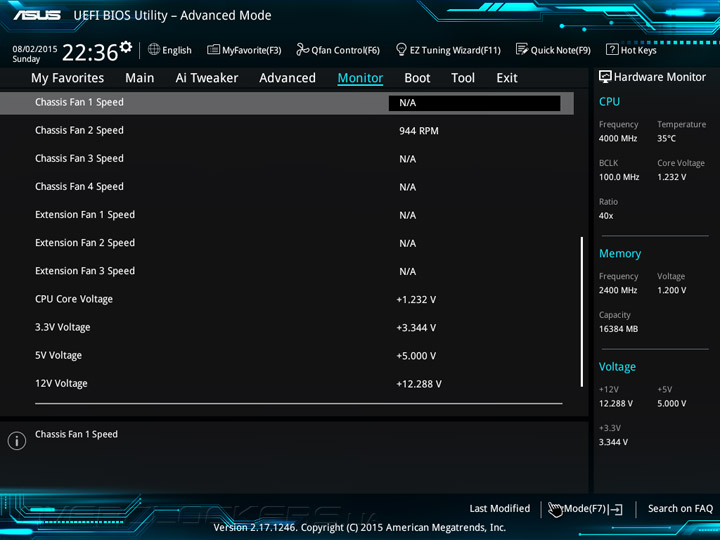Select English language option
The width and height of the screenshot is (720, 540).
click(x=177, y=50)
